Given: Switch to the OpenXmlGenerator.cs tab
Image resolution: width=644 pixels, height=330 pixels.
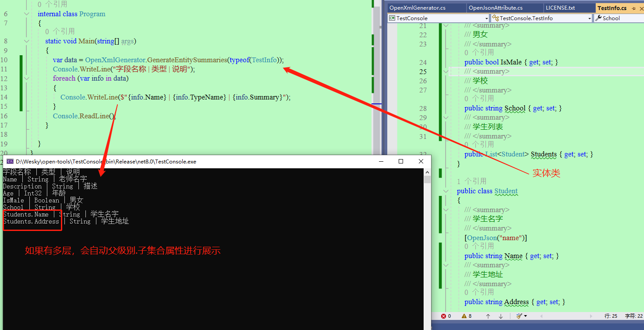Looking at the screenshot, I should pyautogui.click(x=418, y=8).
